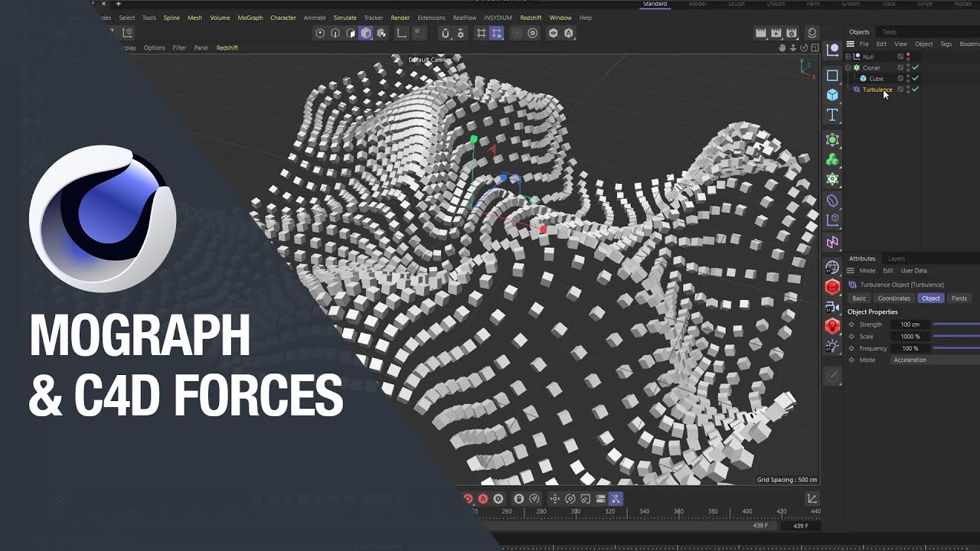Click the camera tool icon in sidebar
980x551 pixels.
[x=832, y=306]
